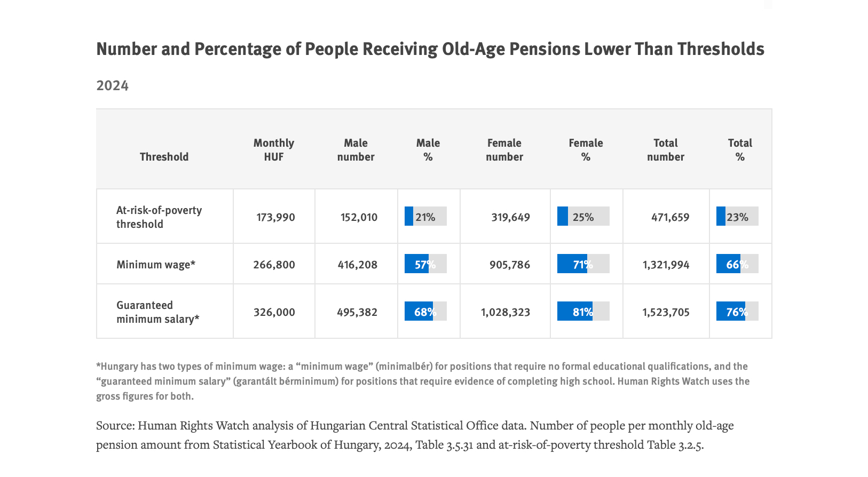868x477 pixels.
Task: Click the At-risk-of-poverty threshold row label
Action: (159, 217)
